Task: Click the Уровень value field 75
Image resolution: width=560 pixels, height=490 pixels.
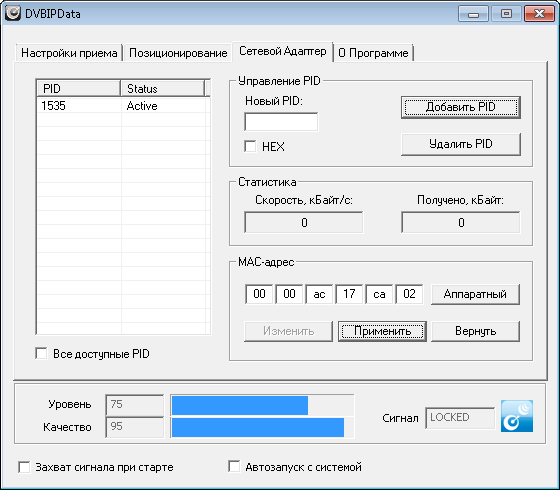Action: [x=135, y=405]
